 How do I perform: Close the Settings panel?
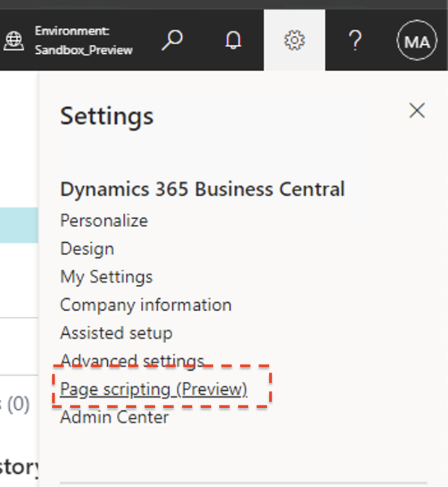coord(417,111)
